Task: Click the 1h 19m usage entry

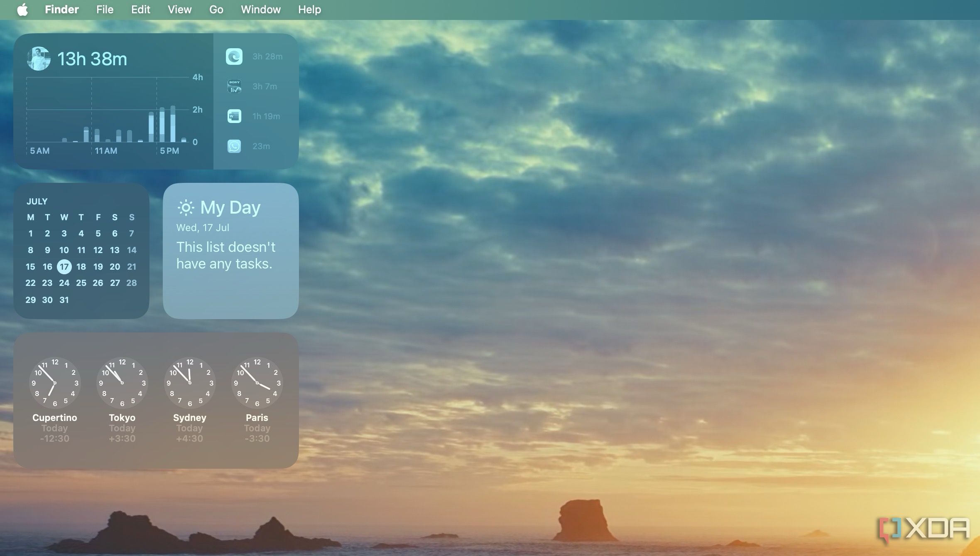Action: point(266,116)
